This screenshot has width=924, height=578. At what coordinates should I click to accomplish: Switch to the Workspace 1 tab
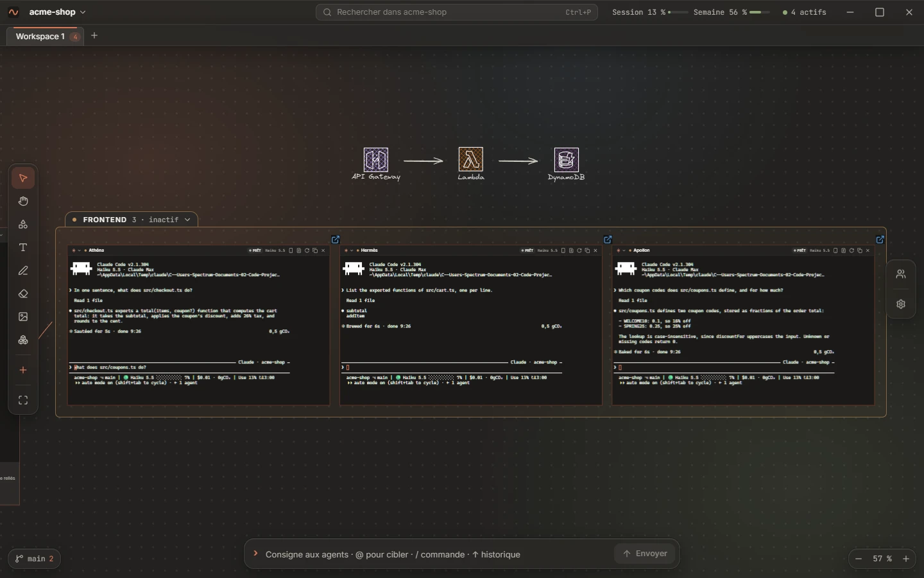pyautogui.click(x=46, y=37)
